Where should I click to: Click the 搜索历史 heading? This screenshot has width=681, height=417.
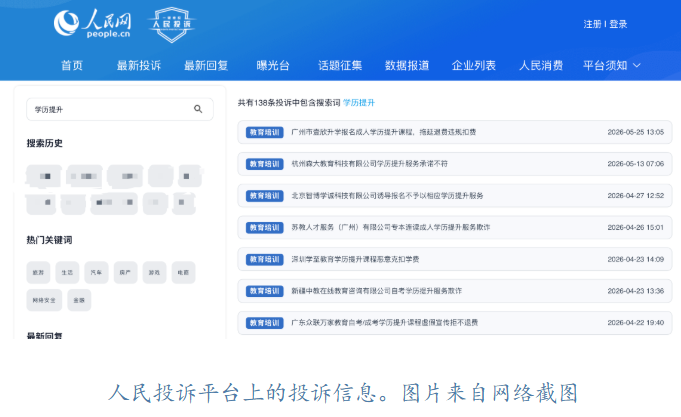click(44, 143)
